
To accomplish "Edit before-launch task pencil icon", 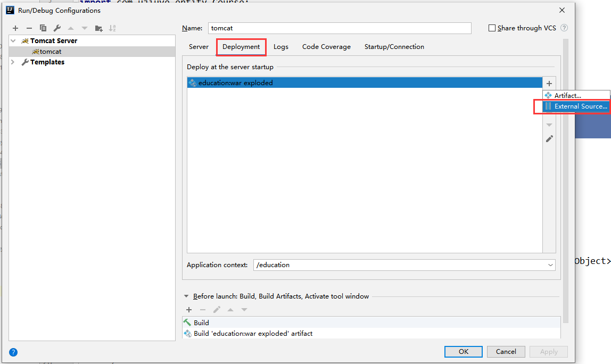I will pyautogui.click(x=217, y=309).
